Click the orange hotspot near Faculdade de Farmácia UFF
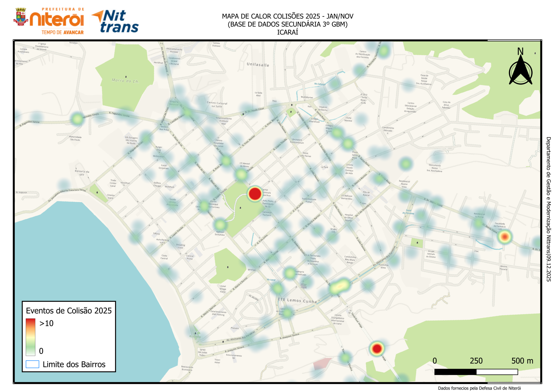The width and height of the screenshot is (555, 392). point(504,236)
